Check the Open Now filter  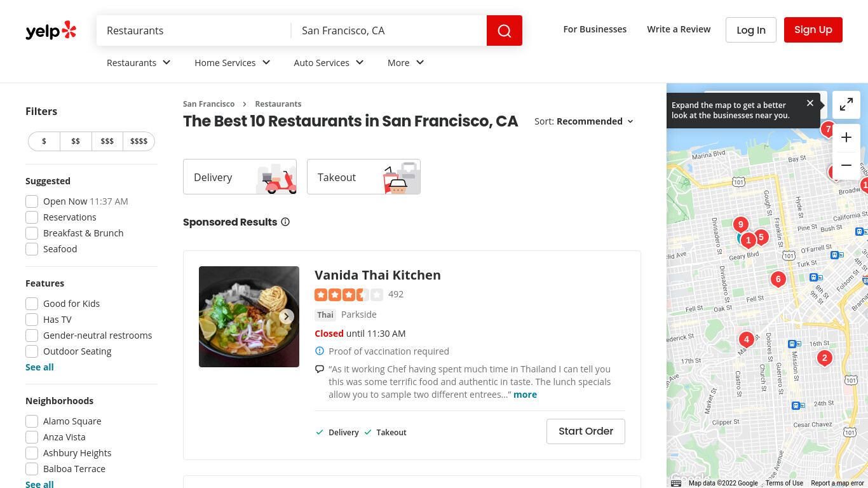(x=32, y=201)
